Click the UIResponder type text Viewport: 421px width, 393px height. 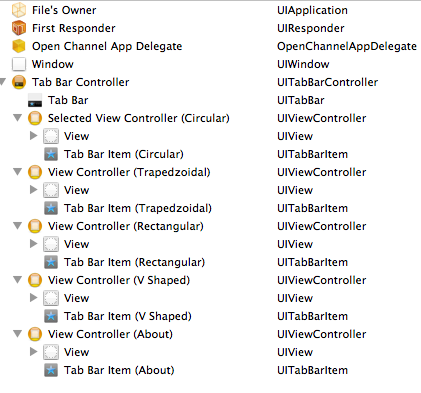pyautogui.click(x=311, y=28)
